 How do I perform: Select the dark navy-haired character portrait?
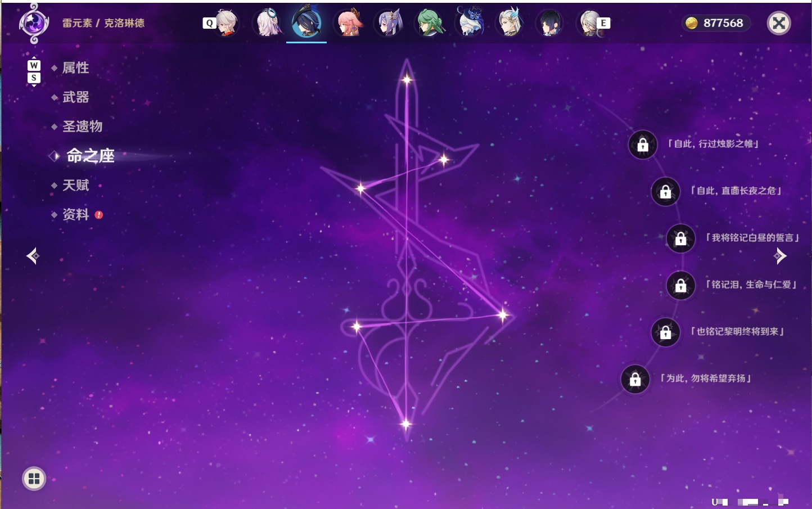coord(550,23)
